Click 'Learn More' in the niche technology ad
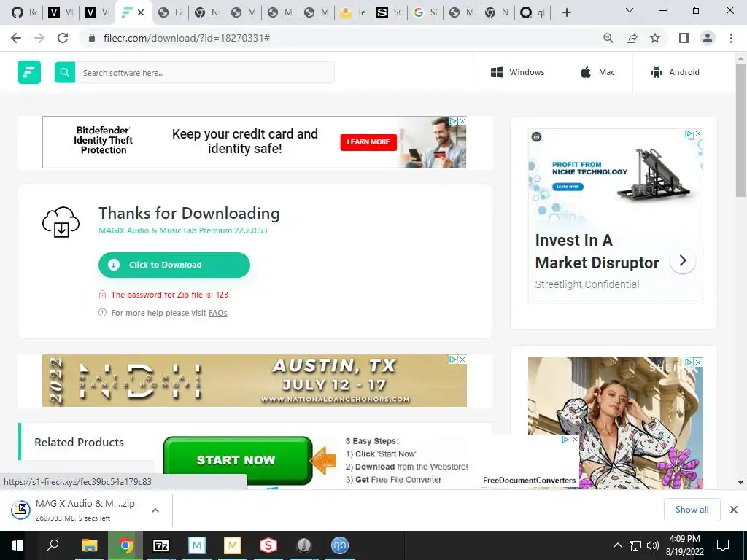 pos(568,187)
